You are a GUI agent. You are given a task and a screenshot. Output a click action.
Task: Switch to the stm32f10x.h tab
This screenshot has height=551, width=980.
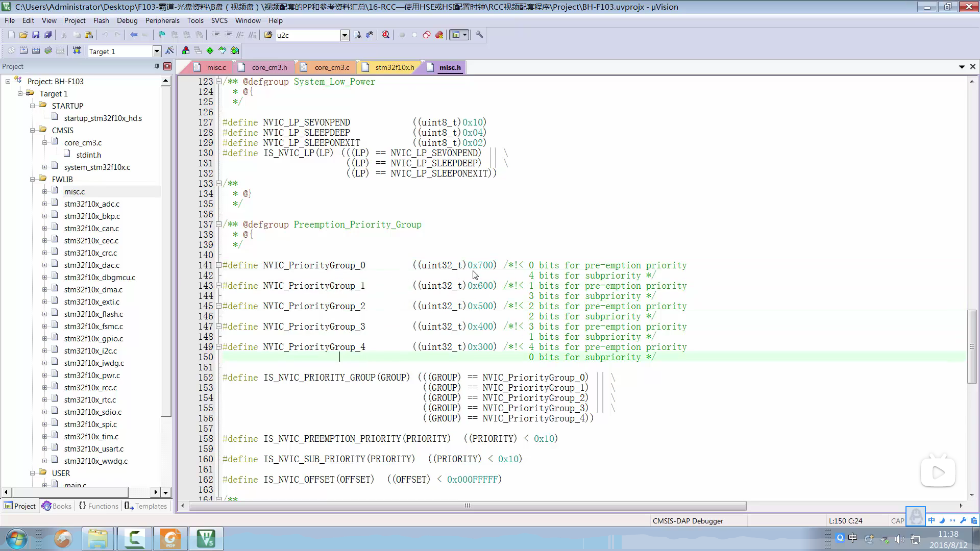pos(394,67)
